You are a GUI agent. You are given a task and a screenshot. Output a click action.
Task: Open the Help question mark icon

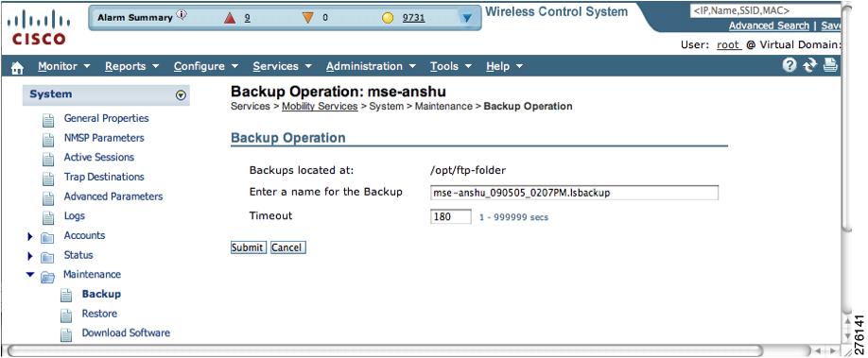click(790, 65)
